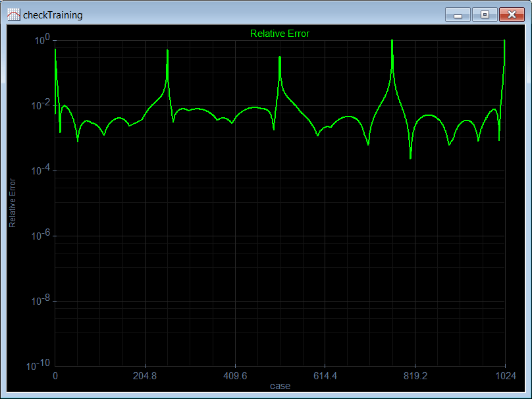
Task: Click the 1024 x-axis tick label
Action: tap(506, 376)
